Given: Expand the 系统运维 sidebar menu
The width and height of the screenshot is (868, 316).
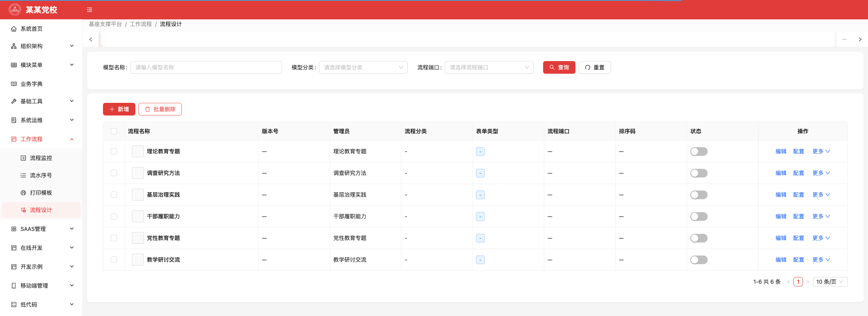Looking at the screenshot, I should coord(41,120).
